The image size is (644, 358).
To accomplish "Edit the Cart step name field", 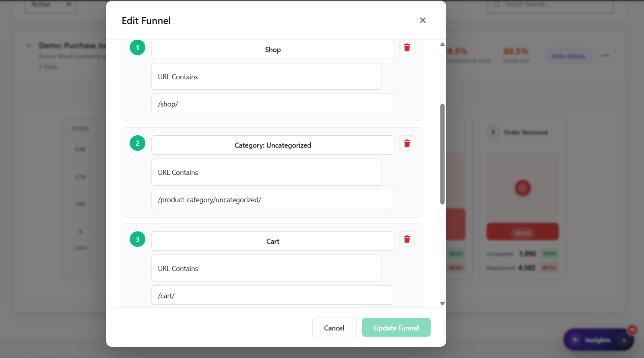I will coord(272,241).
